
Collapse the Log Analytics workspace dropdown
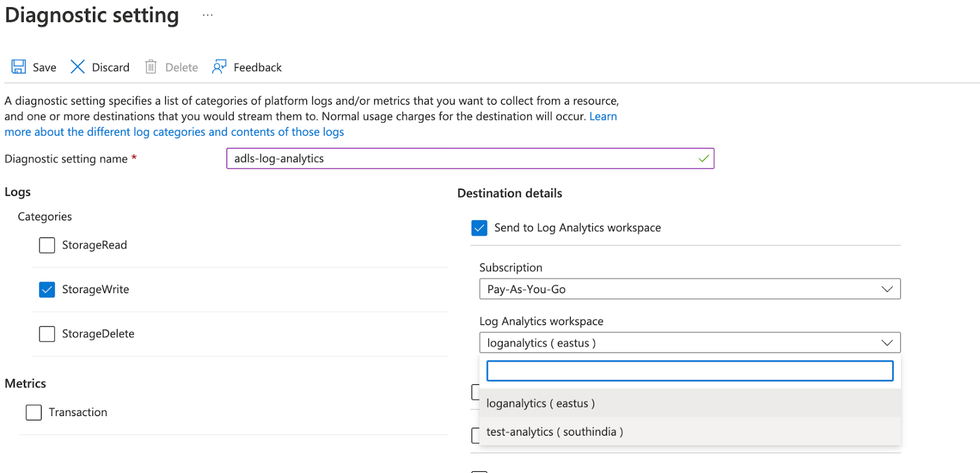pos(886,343)
